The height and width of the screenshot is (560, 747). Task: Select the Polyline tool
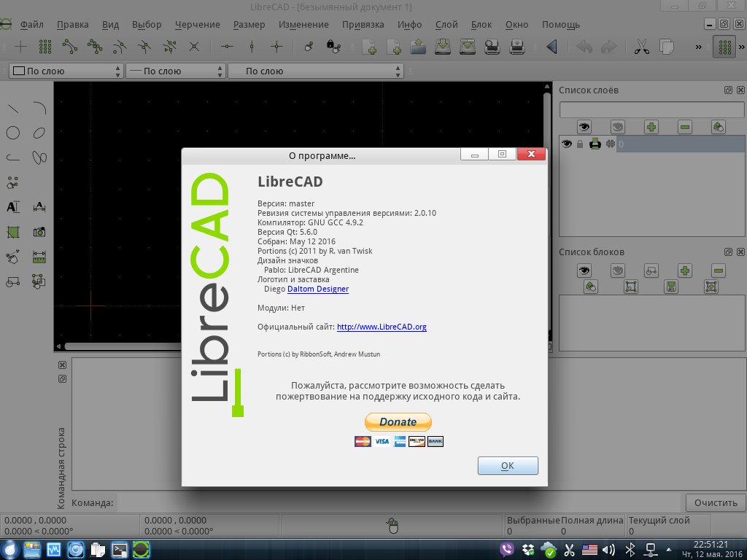13,157
